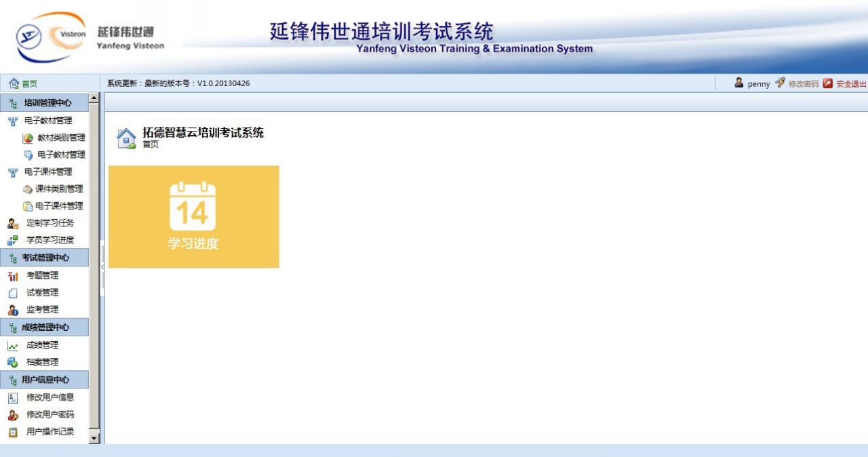Open the 电子课件管理 child menu entry
Viewport: 868px width, 457px height.
(x=59, y=206)
